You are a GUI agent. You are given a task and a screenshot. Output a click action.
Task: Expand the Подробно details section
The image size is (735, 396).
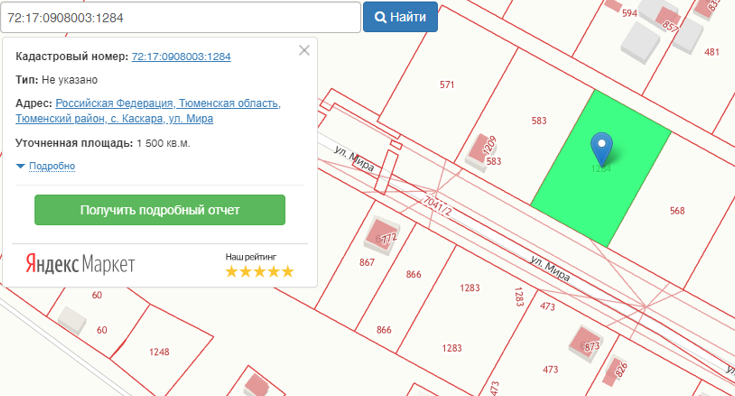coord(46,166)
